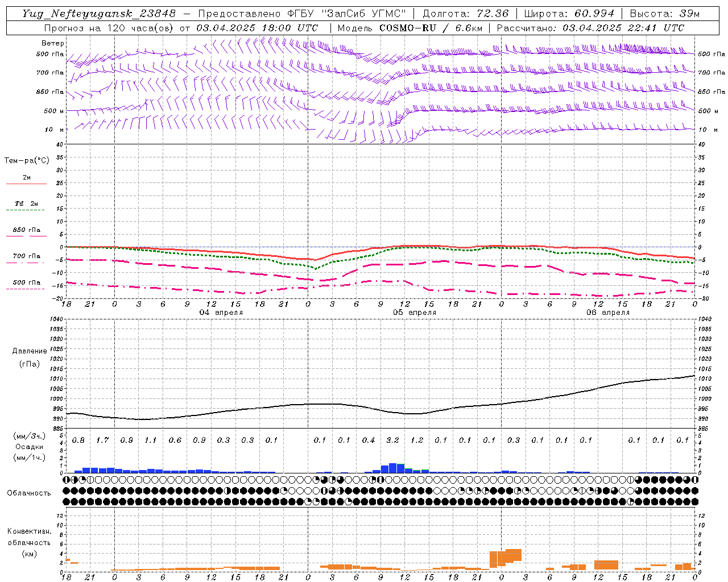The width and height of the screenshot is (728, 582).
Task: Select the '(км)' convective cloud unit label
Action: tap(29, 554)
